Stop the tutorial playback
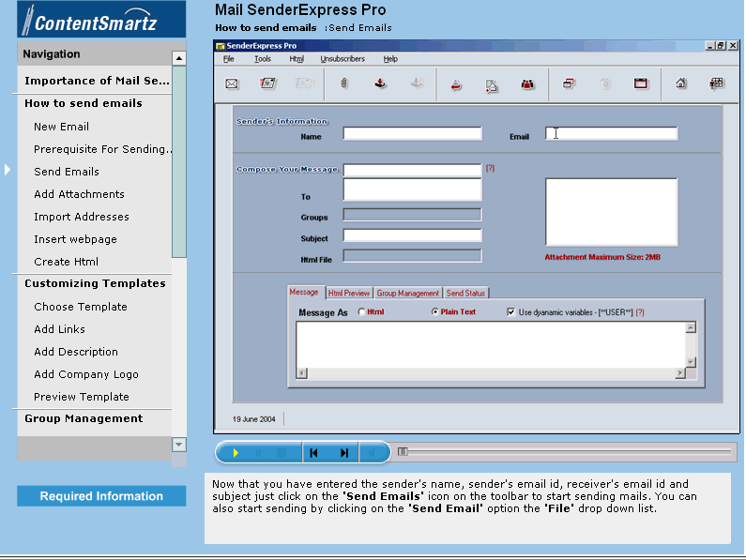The image size is (746, 560). (x=282, y=453)
